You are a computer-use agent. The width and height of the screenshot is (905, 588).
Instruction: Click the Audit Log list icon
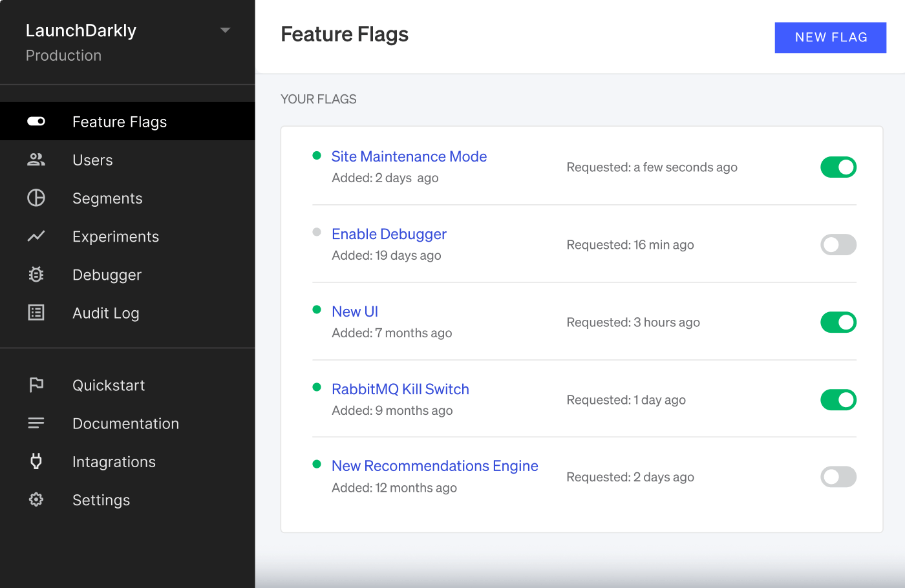pyautogui.click(x=36, y=313)
